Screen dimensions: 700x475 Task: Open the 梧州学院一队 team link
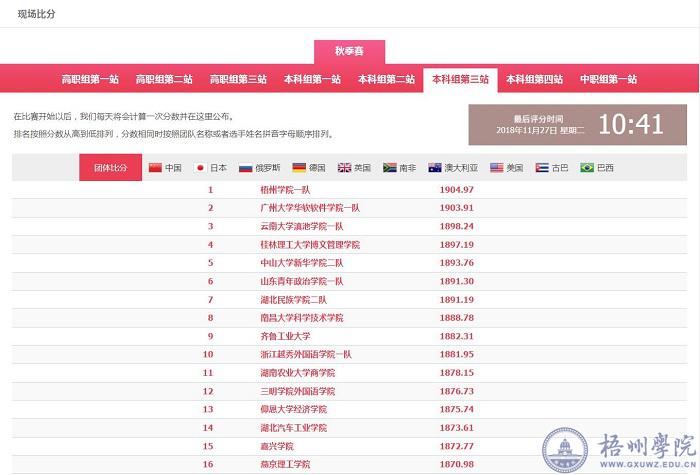point(286,189)
